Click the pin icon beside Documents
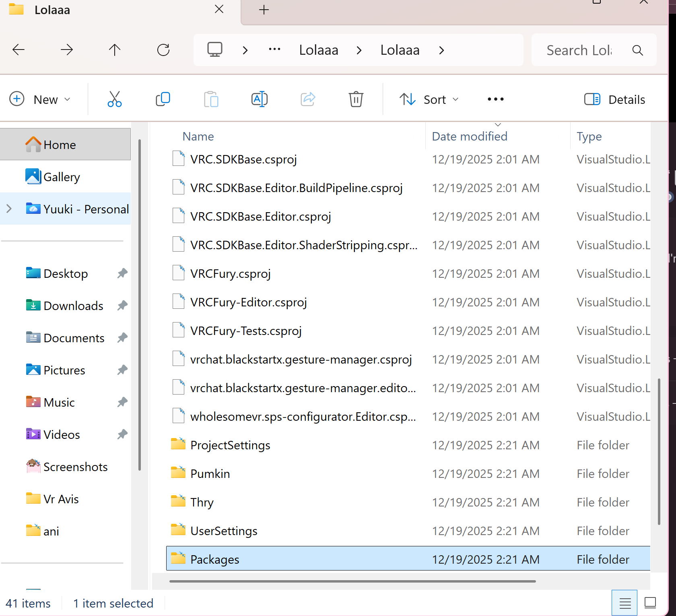The height and width of the screenshot is (616, 676). coord(122,338)
